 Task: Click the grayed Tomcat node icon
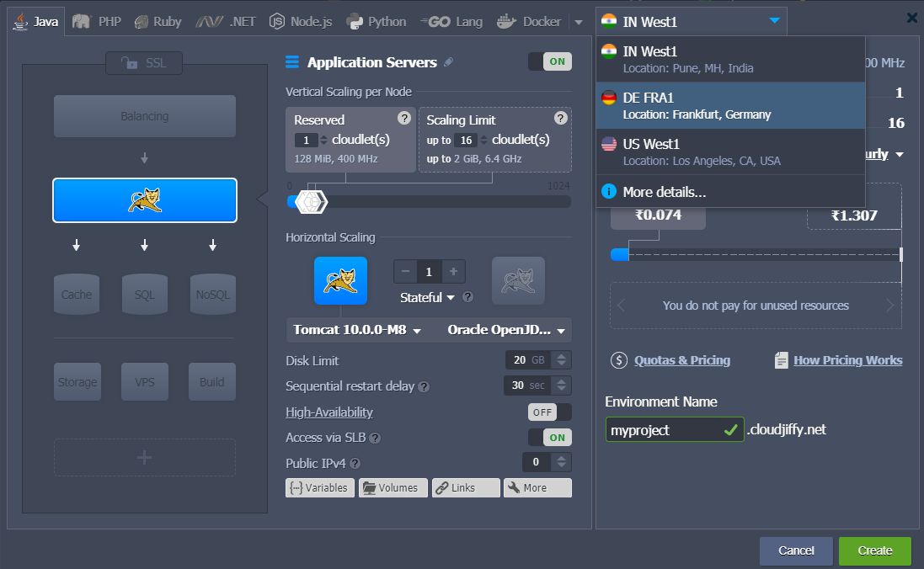pyautogui.click(x=519, y=280)
